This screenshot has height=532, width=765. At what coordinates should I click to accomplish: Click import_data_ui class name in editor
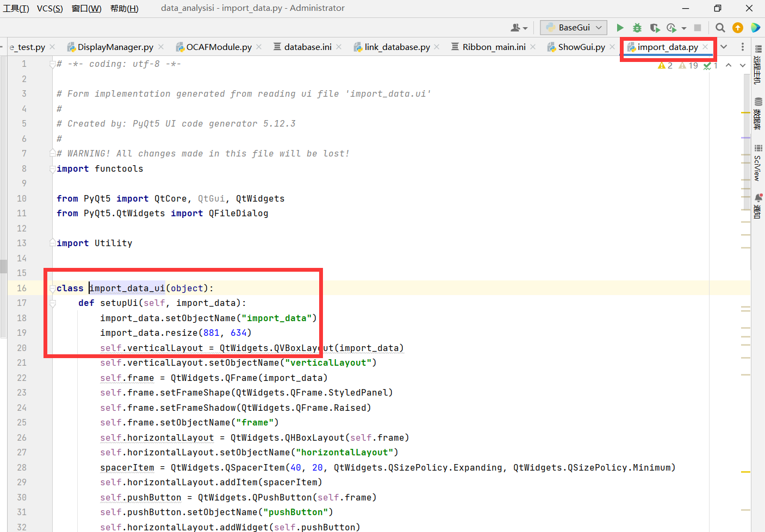pos(127,288)
